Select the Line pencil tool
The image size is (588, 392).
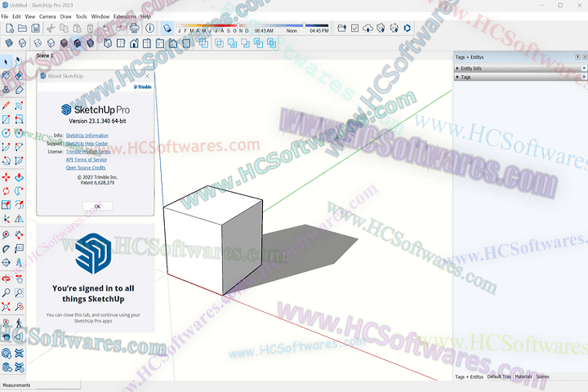point(6,105)
